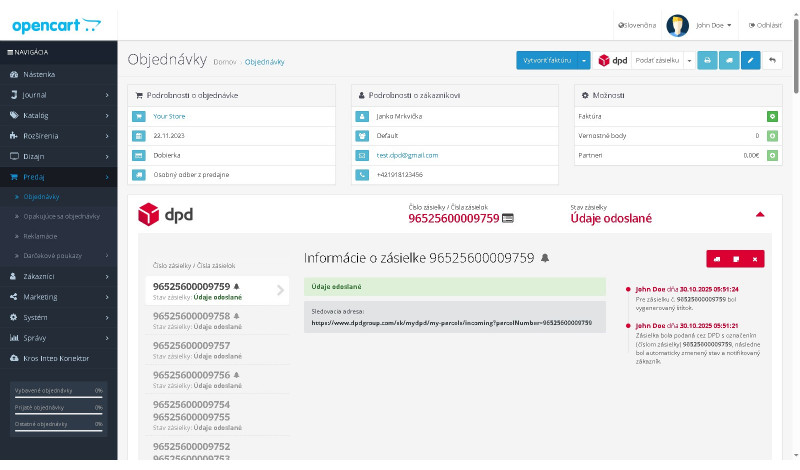Click calendar icon beside 22.11.2023
The height and width of the screenshot is (470, 800).
[x=139, y=136]
